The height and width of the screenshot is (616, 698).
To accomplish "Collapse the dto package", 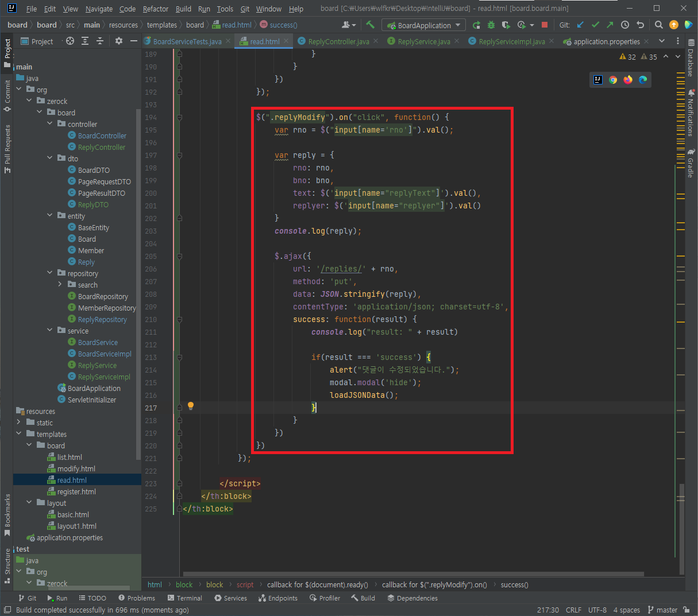I will click(x=50, y=158).
